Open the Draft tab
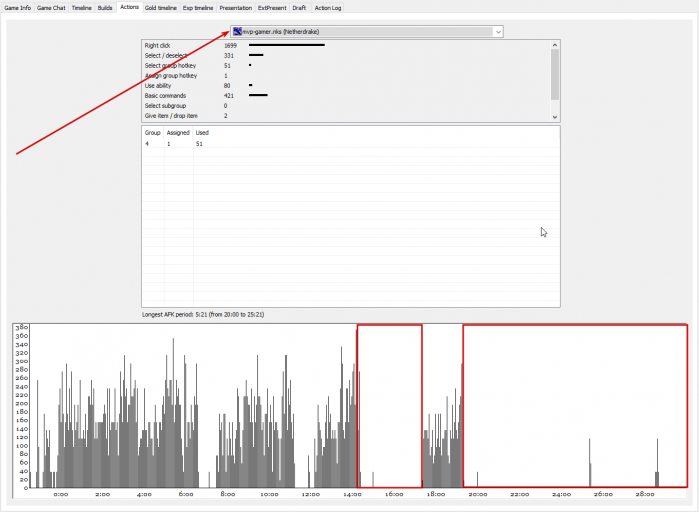The width and height of the screenshot is (699, 512). coord(299,8)
